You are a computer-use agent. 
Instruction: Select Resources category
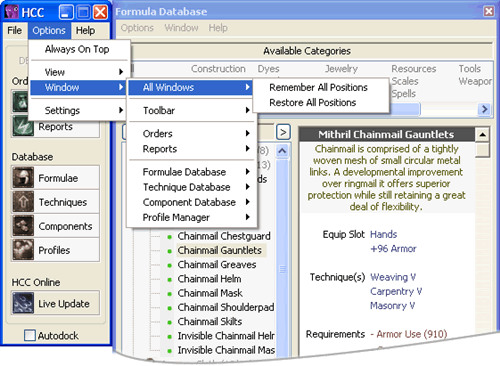414,69
